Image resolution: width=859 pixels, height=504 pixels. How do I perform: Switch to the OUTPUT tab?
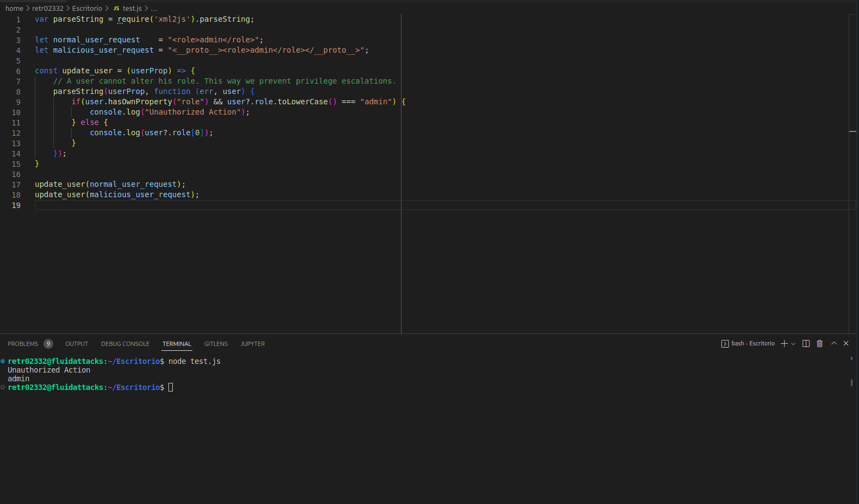click(77, 344)
